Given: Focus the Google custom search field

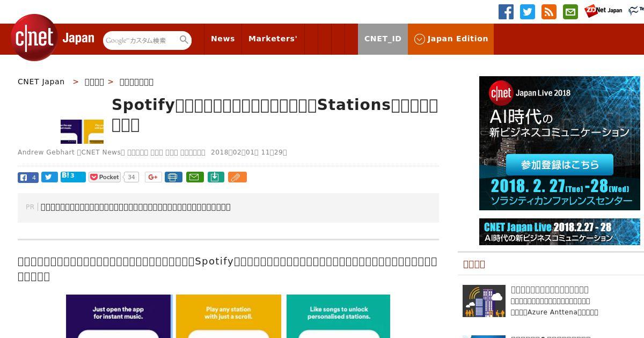Looking at the screenshot, I should [141, 40].
